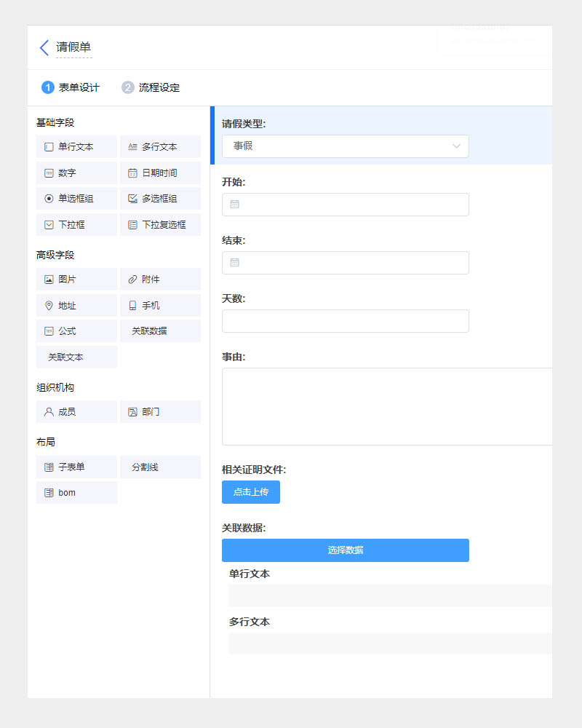Select the 单行文本 field icon
This screenshot has width=582, height=728.
tap(49, 147)
